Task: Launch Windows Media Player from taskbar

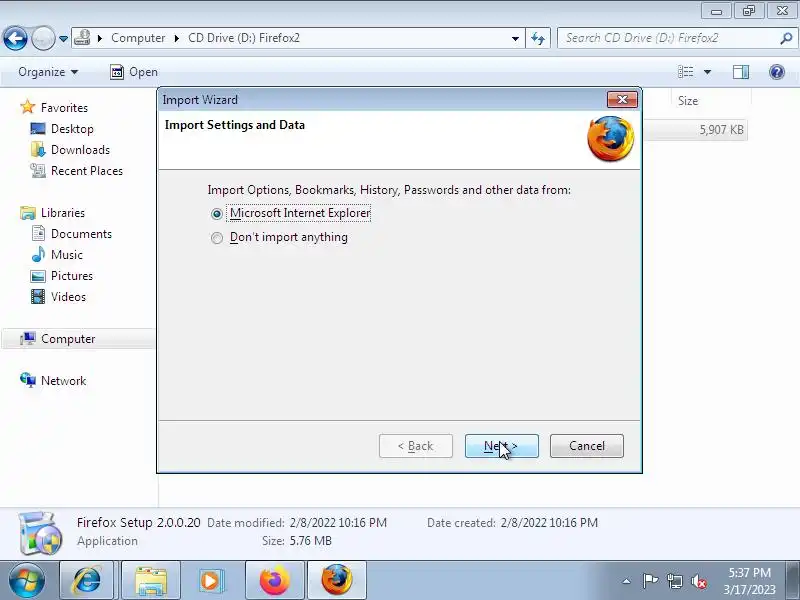Action: pyautogui.click(x=212, y=581)
